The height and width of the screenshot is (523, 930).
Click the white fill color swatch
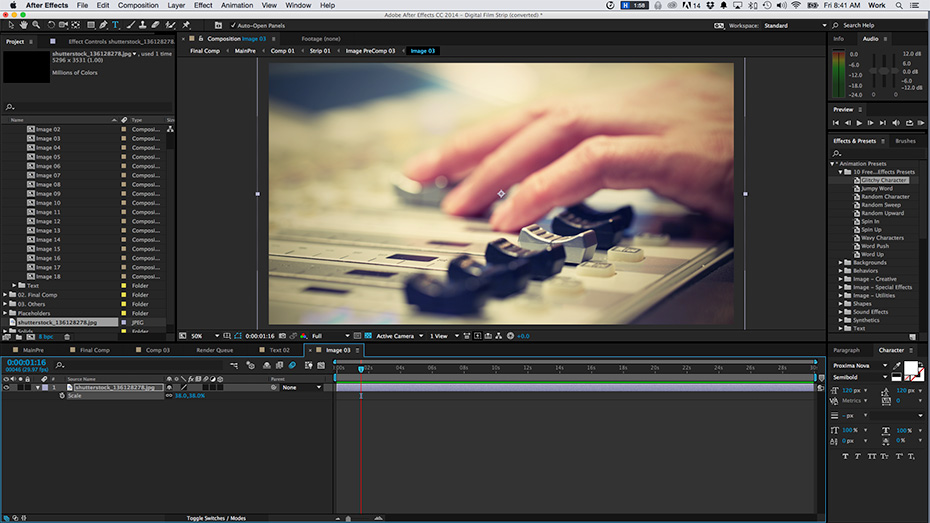(x=910, y=368)
